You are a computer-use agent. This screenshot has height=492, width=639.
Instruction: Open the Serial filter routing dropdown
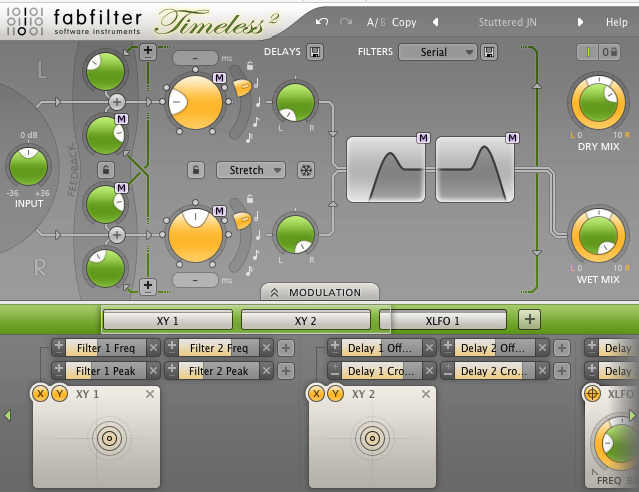pyautogui.click(x=438, y=52)
